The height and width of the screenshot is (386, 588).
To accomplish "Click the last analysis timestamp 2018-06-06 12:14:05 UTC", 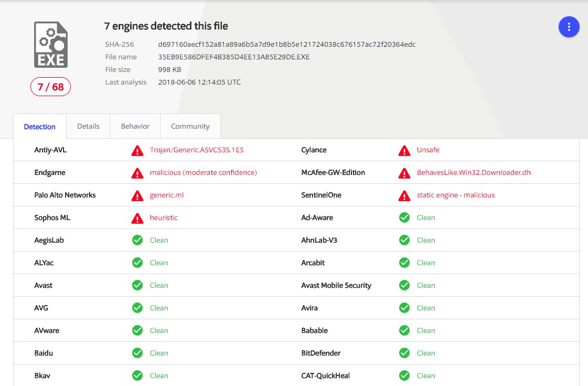I will (199, 82).
